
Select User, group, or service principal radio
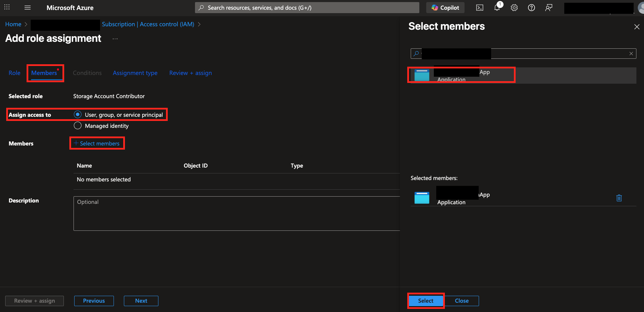78,114
